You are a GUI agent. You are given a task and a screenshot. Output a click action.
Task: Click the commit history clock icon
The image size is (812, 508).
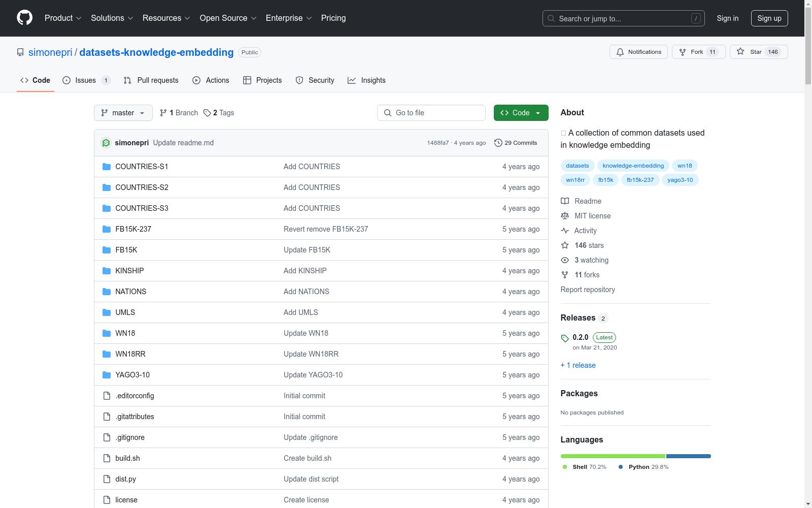498,143
